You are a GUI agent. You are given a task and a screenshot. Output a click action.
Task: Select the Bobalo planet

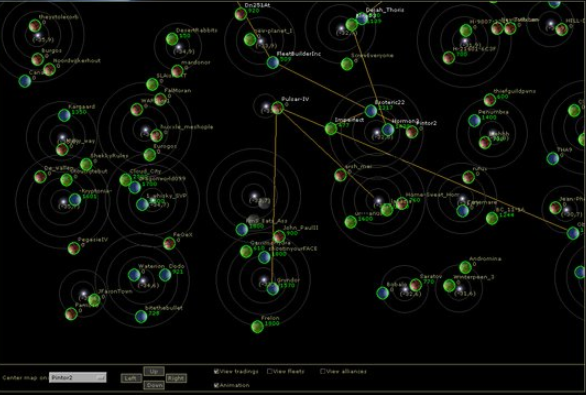[x=382, y=293]
